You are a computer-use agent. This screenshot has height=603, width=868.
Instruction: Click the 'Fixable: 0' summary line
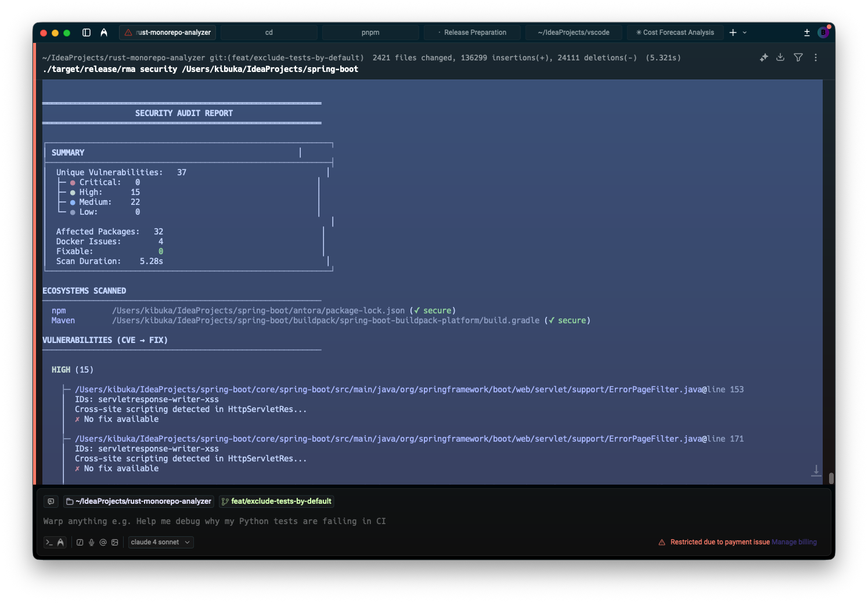[110, 251]
